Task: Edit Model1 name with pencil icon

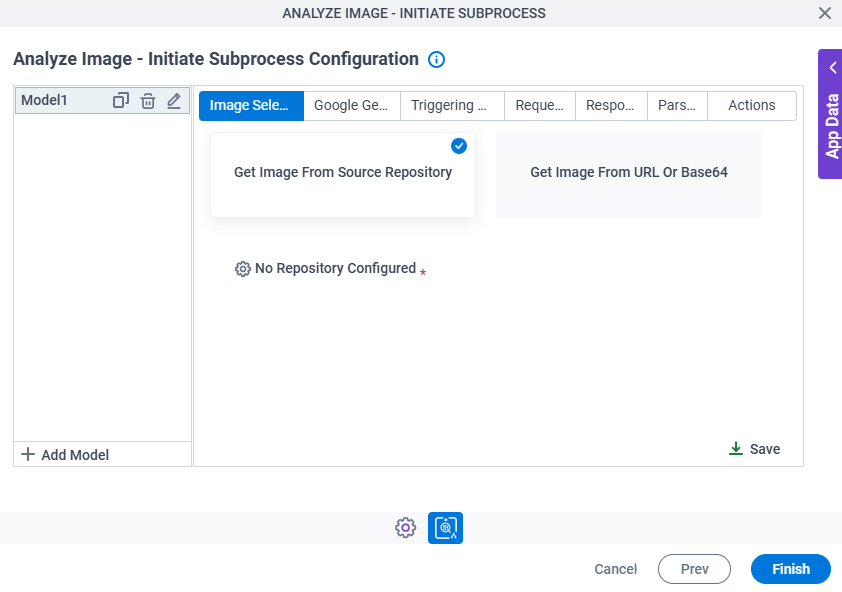Action: [x=174, y=100]
